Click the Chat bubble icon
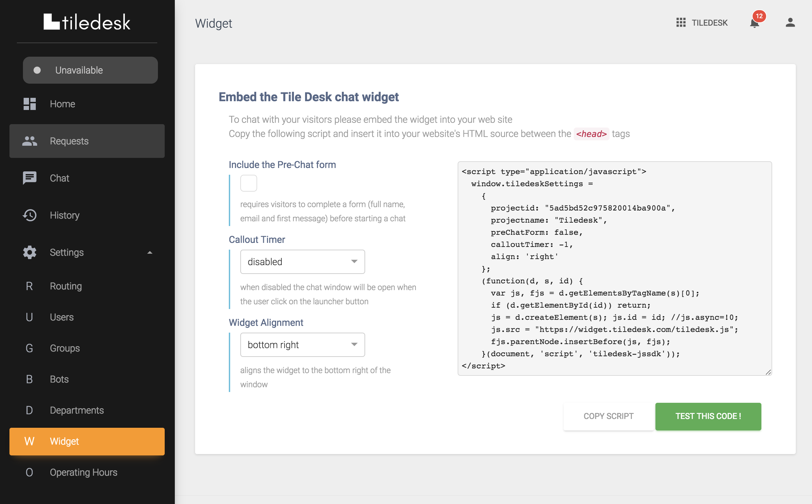The height and width of the screenshot is (504, 812). tap(30, 178)
